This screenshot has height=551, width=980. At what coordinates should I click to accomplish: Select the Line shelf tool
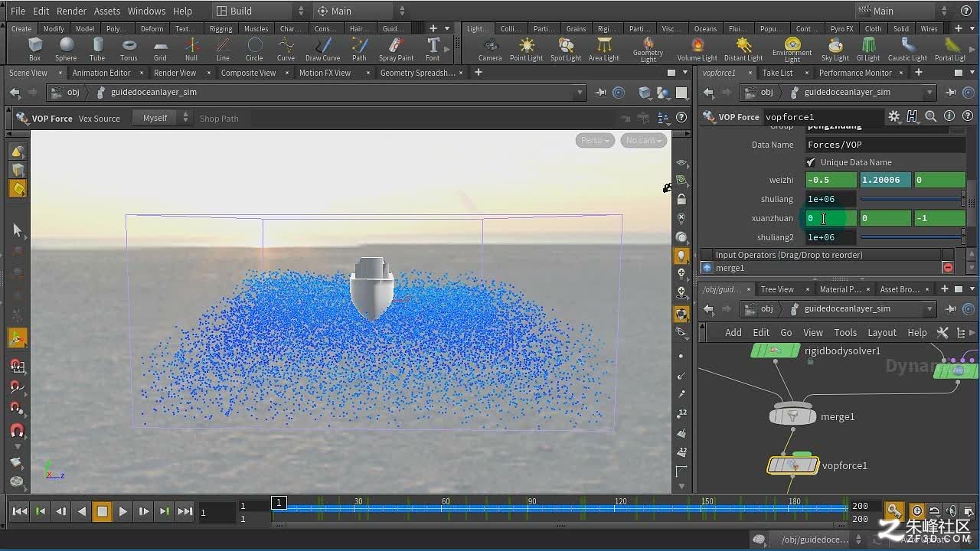pyautogui.click(x=223, y=50)
